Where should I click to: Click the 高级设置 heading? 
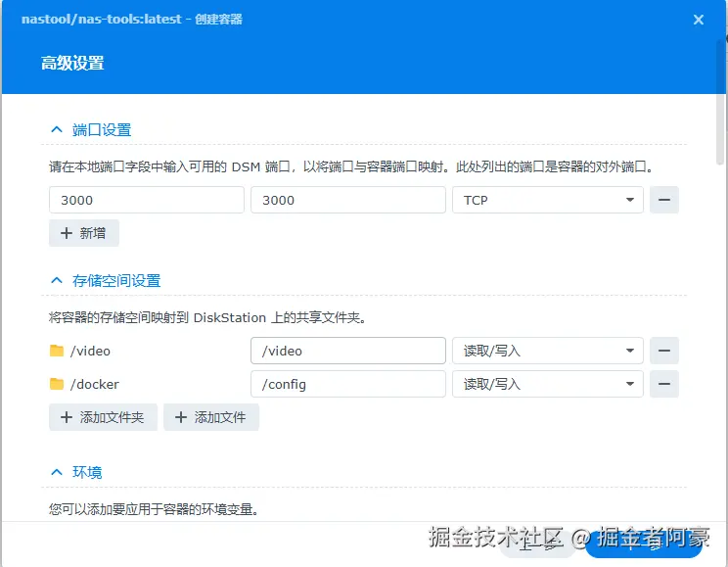[72, 64]
